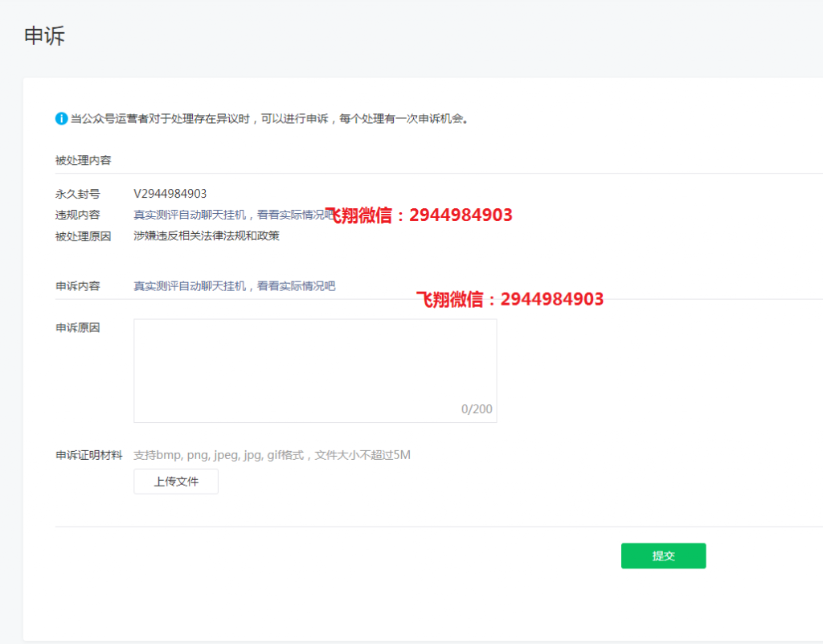Click the 上传文件 upload file button

pos(175,481)
